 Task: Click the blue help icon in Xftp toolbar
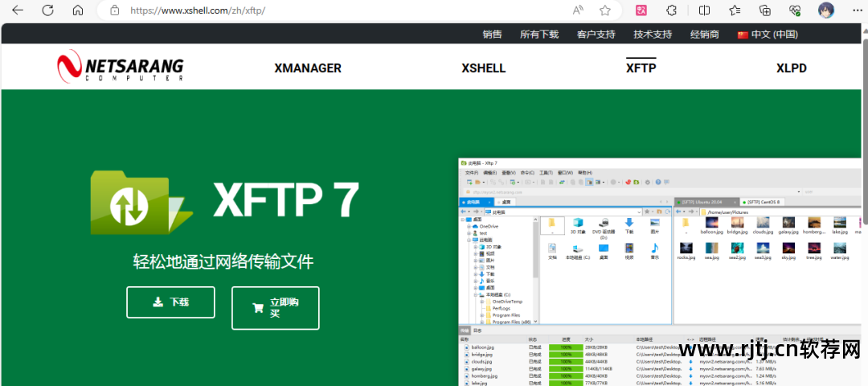(x=657, y=182)
